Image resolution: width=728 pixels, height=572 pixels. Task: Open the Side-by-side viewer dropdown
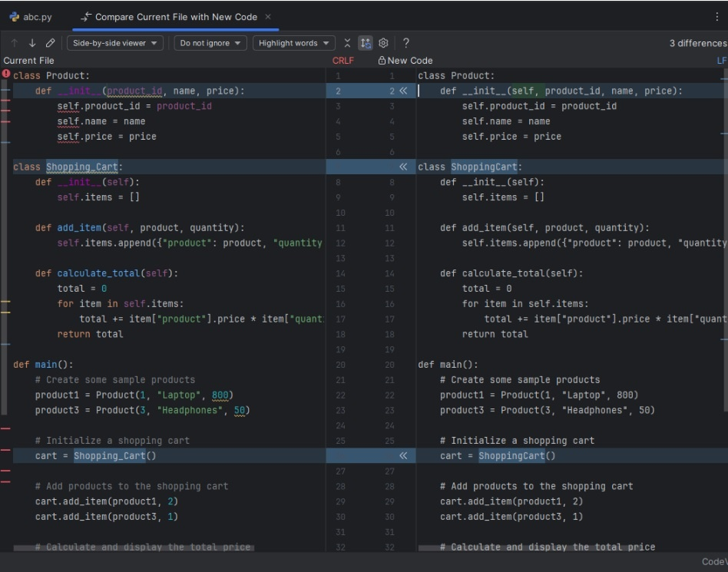(114, 43)
